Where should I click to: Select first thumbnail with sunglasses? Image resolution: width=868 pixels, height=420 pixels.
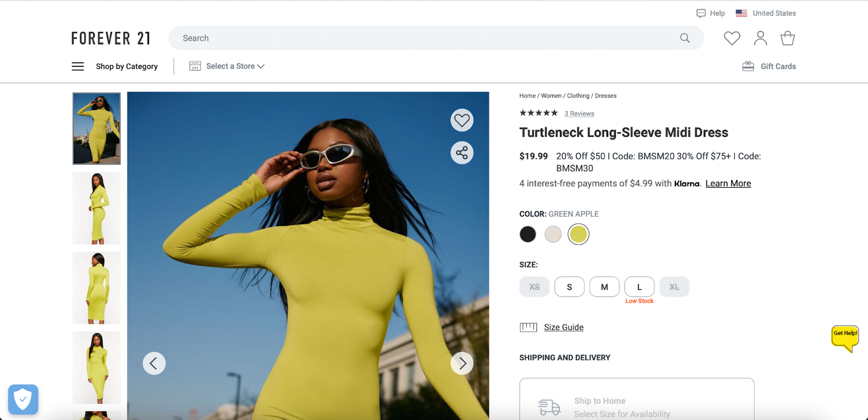(97, 129)
